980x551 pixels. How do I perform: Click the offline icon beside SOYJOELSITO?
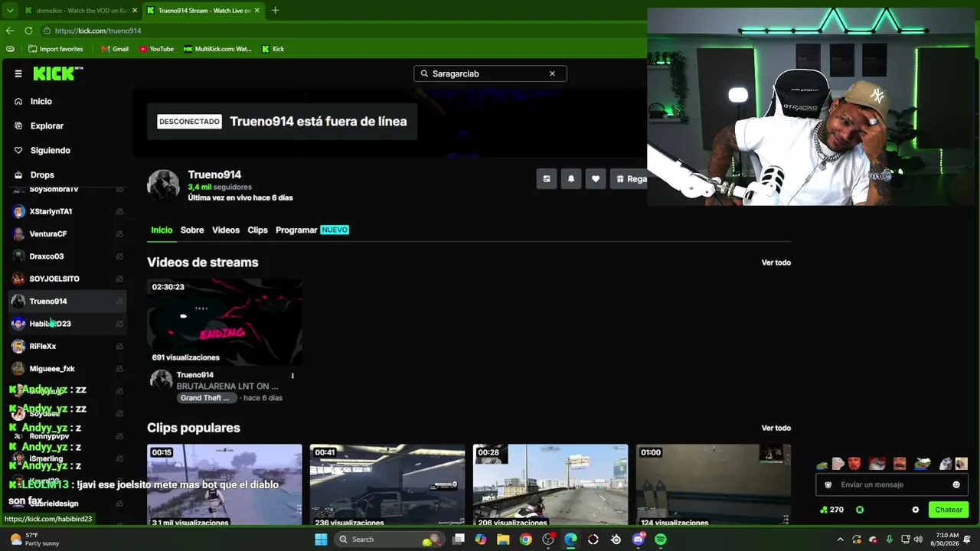coord(119,279)
